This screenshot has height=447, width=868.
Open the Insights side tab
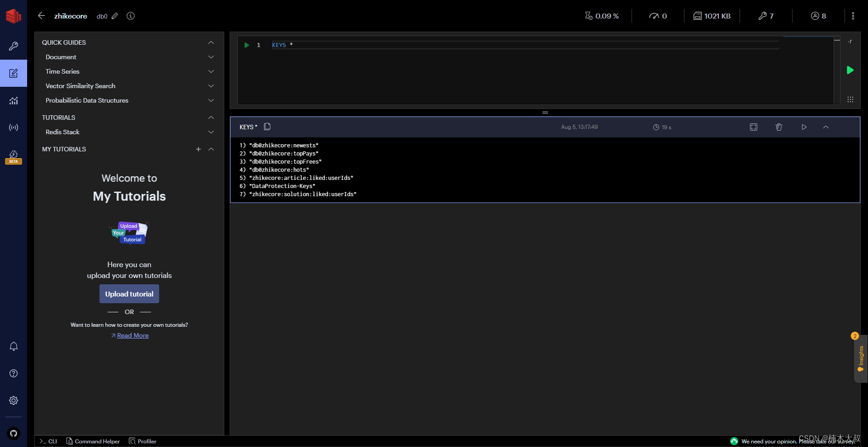pyautogui.click(x=861, y=358)
